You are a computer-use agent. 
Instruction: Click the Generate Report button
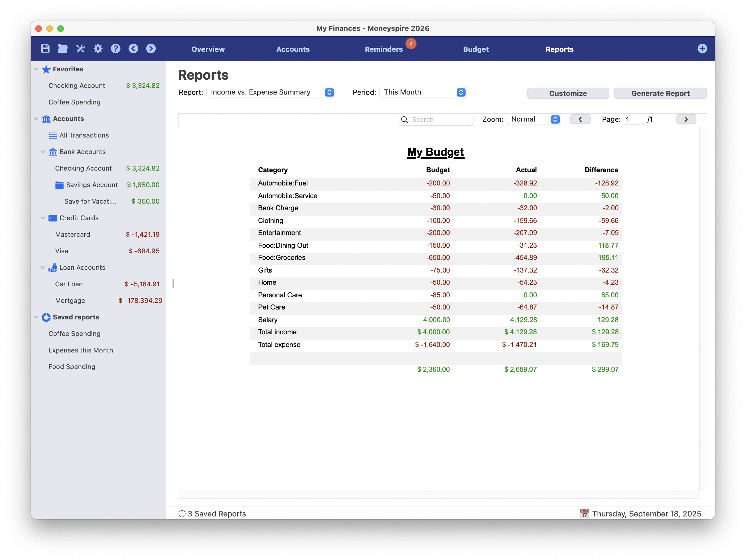(x=660, y=93)
